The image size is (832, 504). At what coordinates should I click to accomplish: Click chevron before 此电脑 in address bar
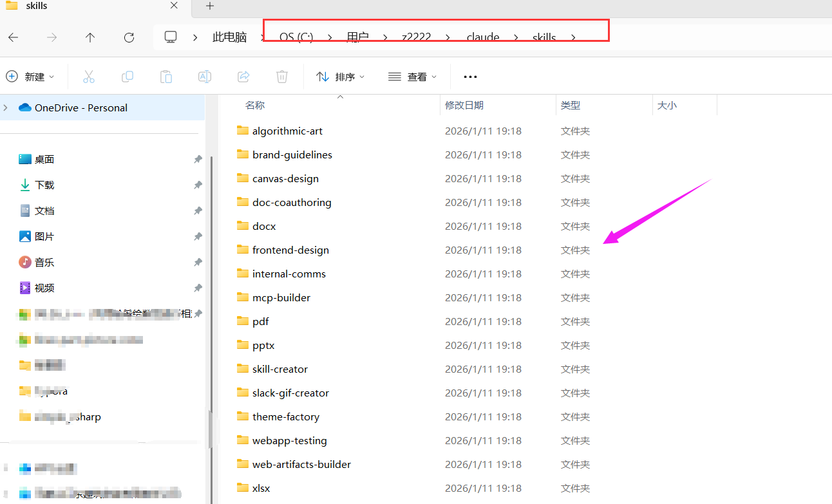pos(195,37)
